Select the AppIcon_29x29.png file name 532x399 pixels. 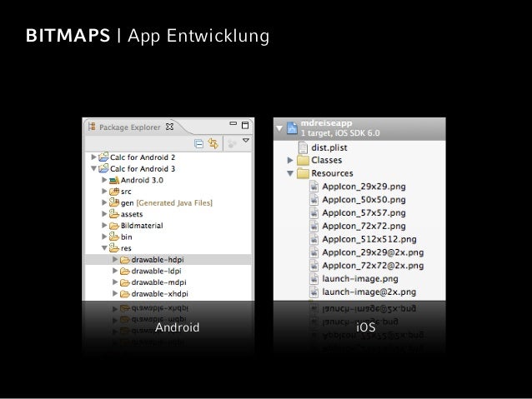tap(364, 187)
